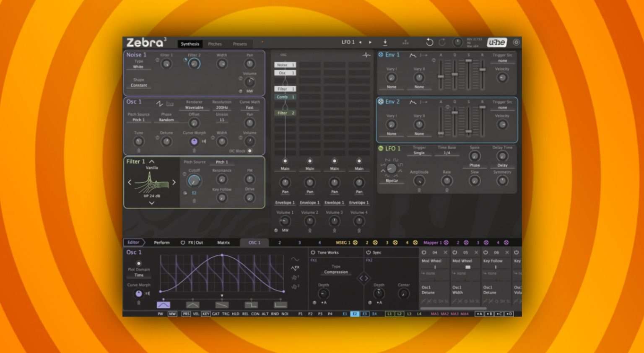Click the Env 1 module snowflake icon

[x=381, y=55]
